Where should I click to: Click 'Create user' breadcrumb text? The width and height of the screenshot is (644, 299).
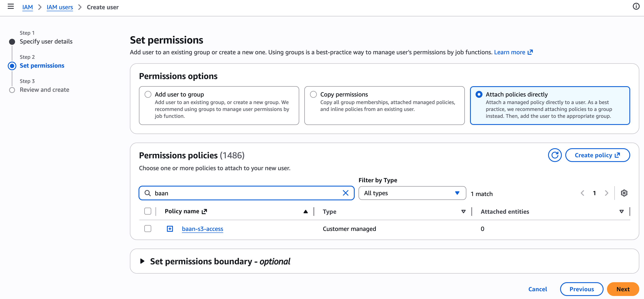point(103,7)
